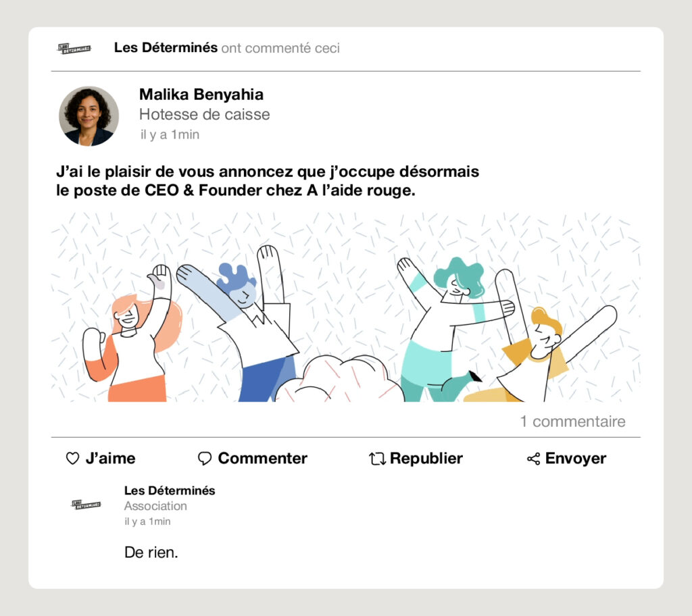This screenshot has width=692, height=616.
Task: Open Malika Benyahia's profile photo
Action: [x=89, y=116]
